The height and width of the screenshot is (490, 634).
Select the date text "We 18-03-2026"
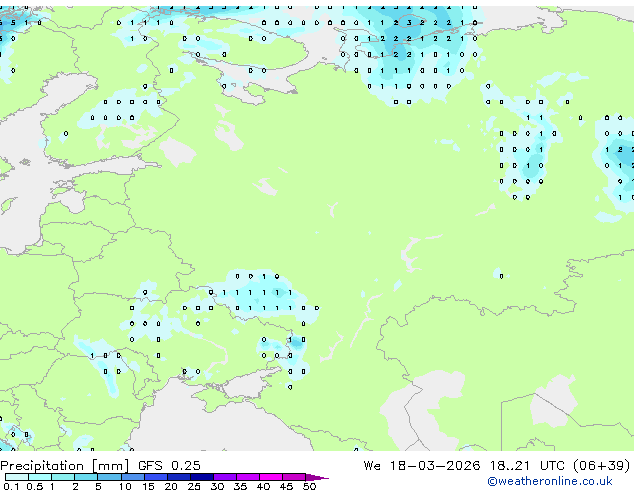[422, 466]
